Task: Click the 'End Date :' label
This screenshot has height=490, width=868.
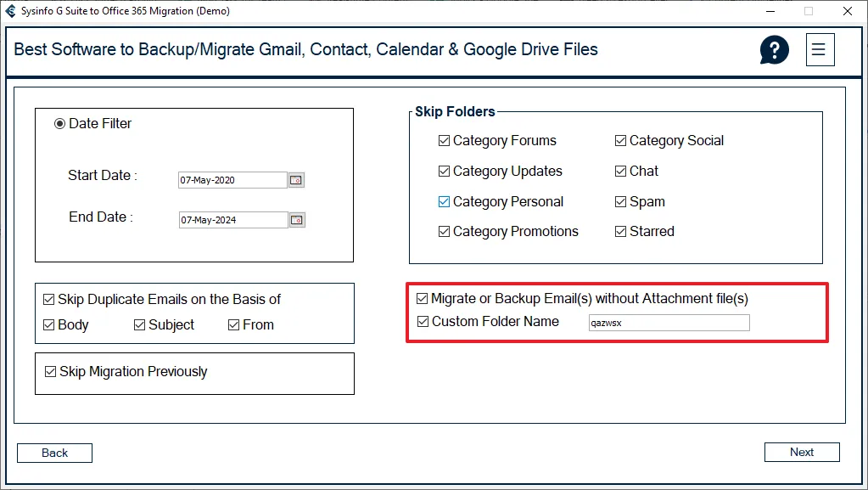Action: 101,217
